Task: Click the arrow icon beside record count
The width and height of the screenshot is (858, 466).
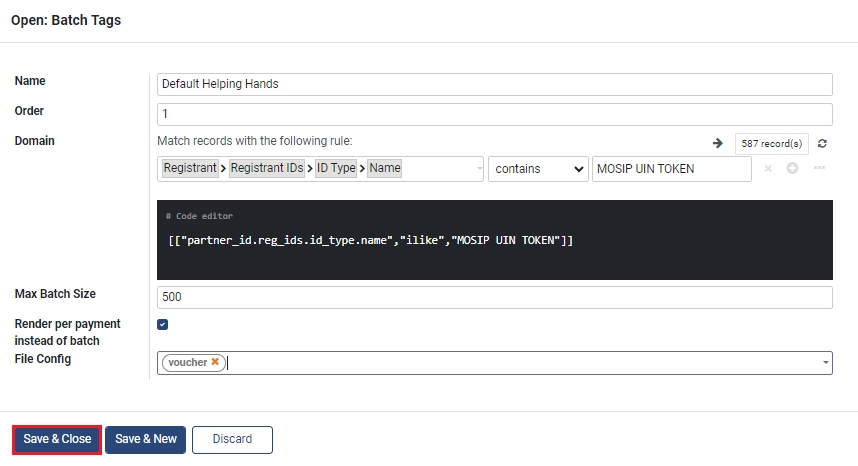Action: pyautogui.click(x=717, y=144)
